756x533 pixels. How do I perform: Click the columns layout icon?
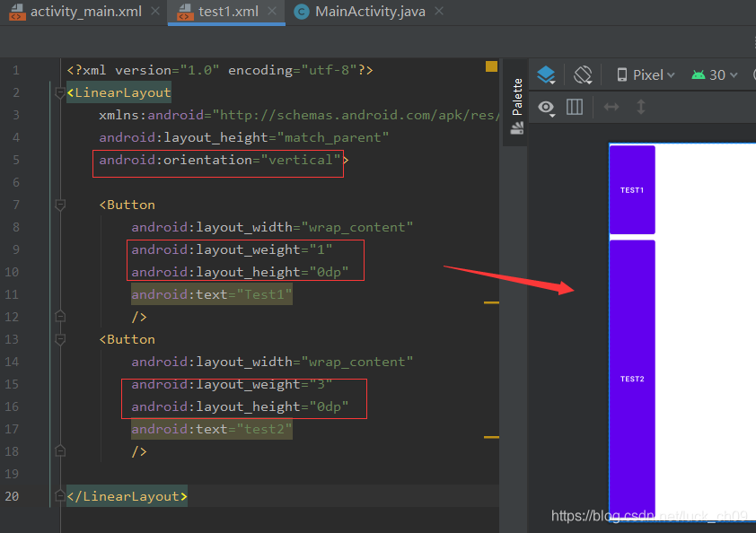pos(575,107)
